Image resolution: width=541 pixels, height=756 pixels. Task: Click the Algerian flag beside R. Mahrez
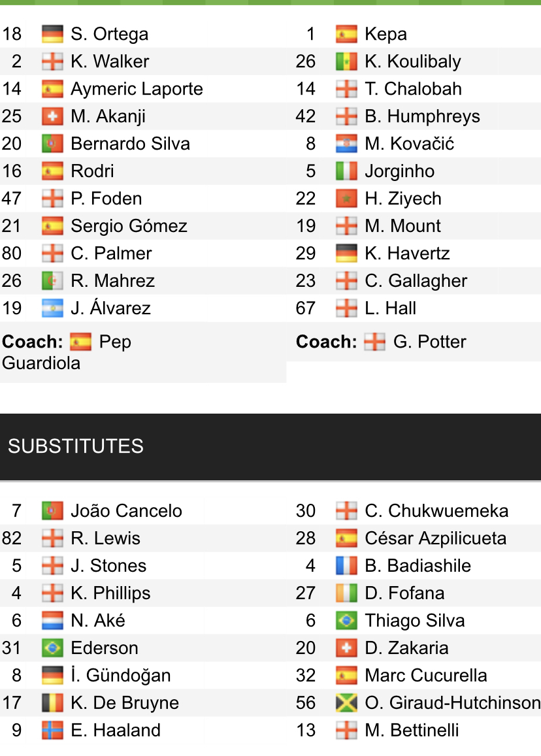[52, 281]
